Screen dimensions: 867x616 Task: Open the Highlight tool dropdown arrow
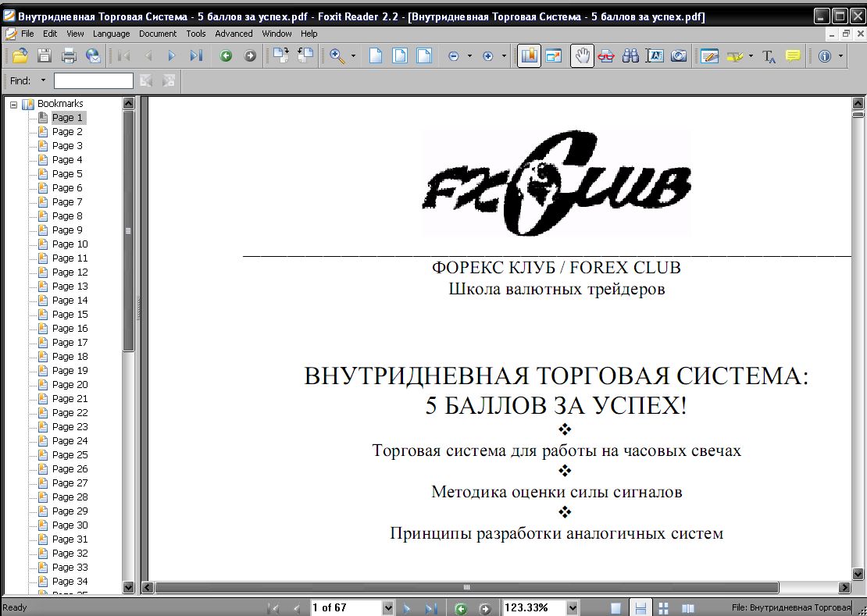751,55
